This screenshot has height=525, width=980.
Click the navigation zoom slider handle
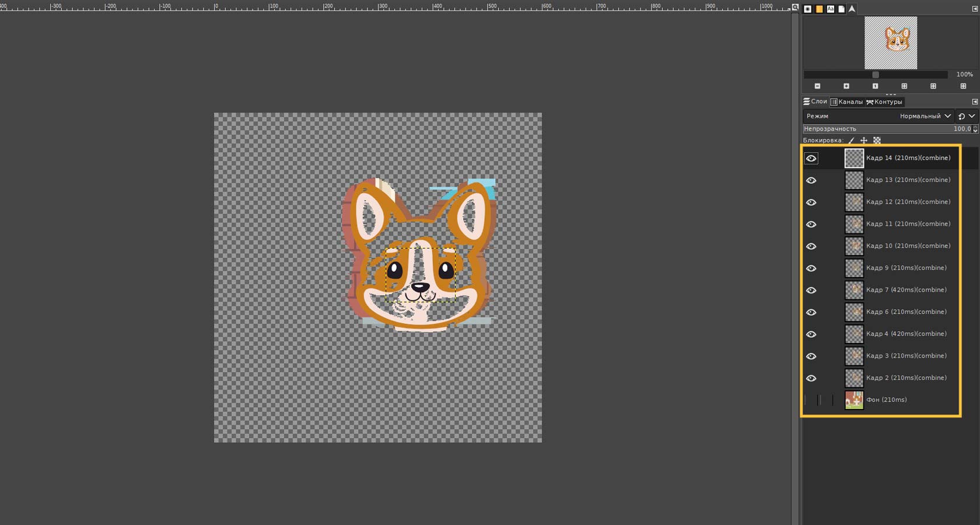click(x=876, y=75)
